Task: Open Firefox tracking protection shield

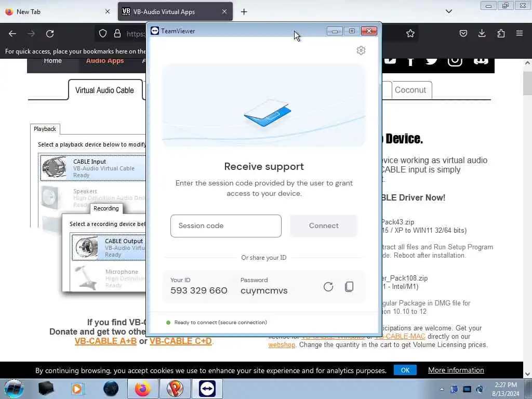Action: (103, 34)
